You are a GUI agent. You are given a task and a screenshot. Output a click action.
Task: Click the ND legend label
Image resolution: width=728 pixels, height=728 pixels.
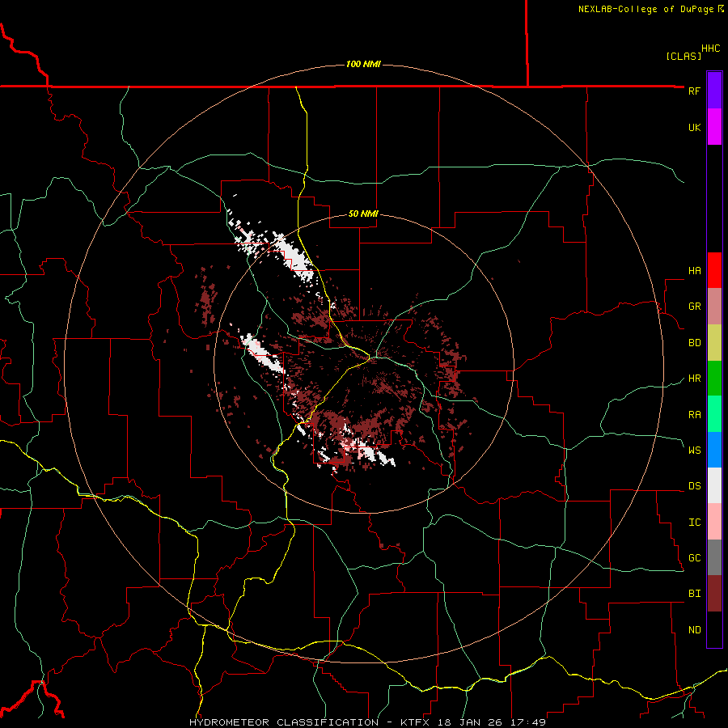(x=694, y=630)
